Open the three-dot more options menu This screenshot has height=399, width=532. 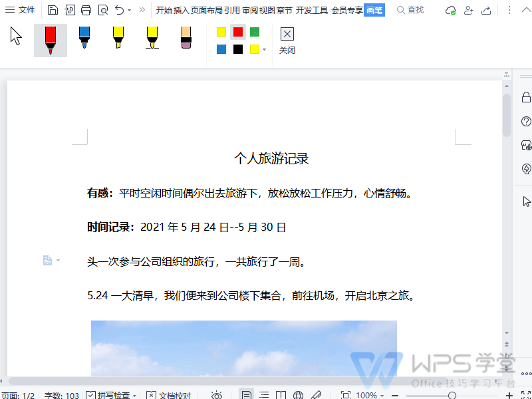[509, 10]
